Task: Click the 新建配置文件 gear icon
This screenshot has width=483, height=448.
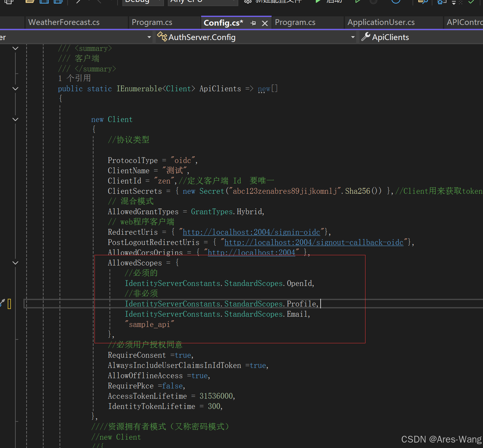Action: pyautogui.click(x=247, y=2)
